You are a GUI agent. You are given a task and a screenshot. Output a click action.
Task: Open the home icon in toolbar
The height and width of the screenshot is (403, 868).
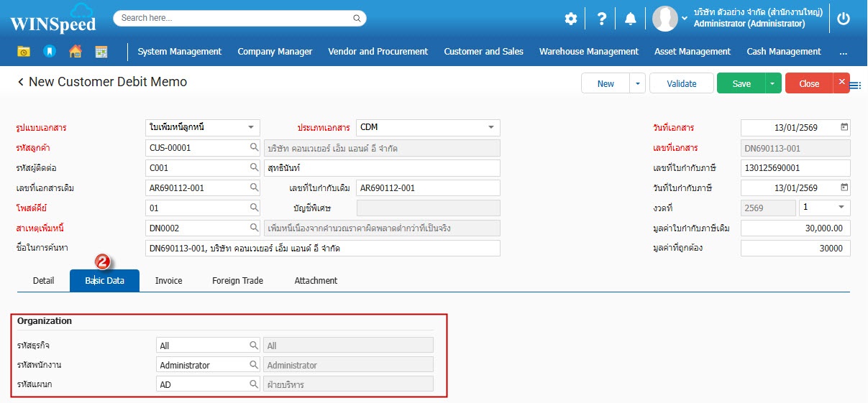pyautogui.click(x=75, y=52)
